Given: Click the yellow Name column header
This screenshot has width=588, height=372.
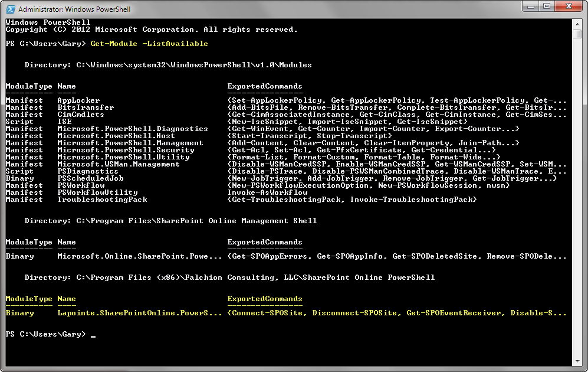Looking at the screenshot, I should tap(67, 299).
